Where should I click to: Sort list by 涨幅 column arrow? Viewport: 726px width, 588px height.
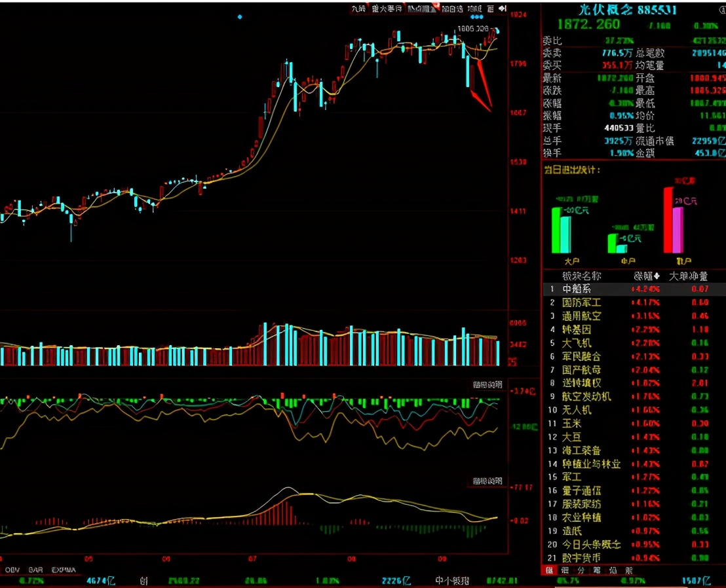pyautogui.click(x=656, y=276)
